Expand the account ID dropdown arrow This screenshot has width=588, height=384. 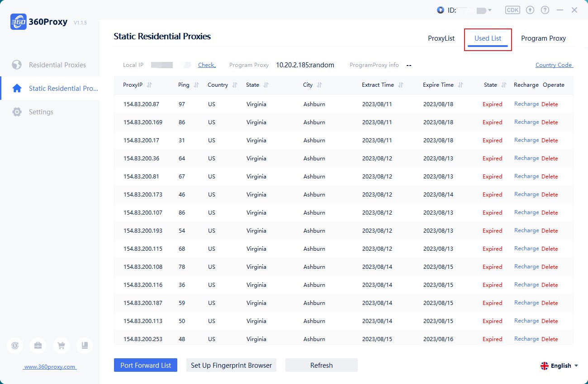490,10
